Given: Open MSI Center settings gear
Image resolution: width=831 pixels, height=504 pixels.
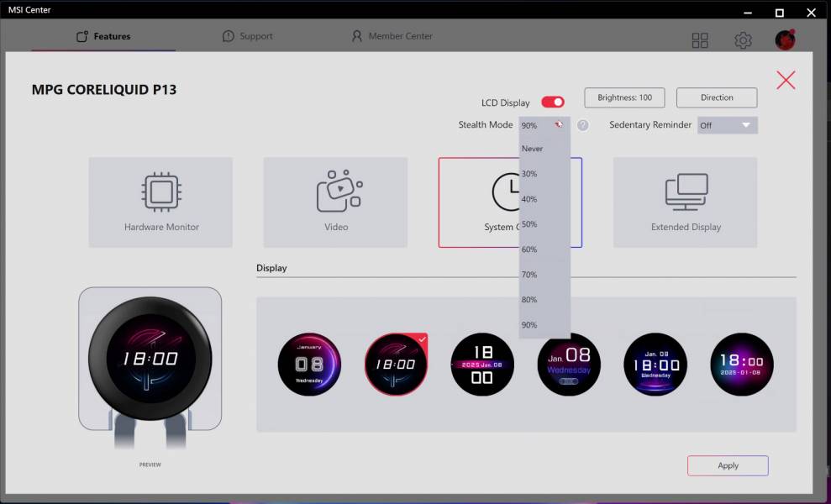Looking at the screenshot, I should click(743, 40).
